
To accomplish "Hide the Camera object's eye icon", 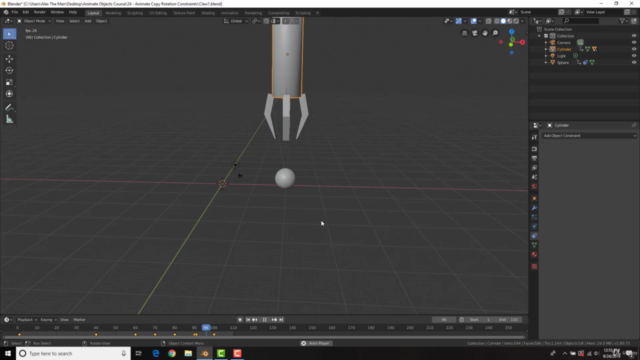I will click(634, 42).
